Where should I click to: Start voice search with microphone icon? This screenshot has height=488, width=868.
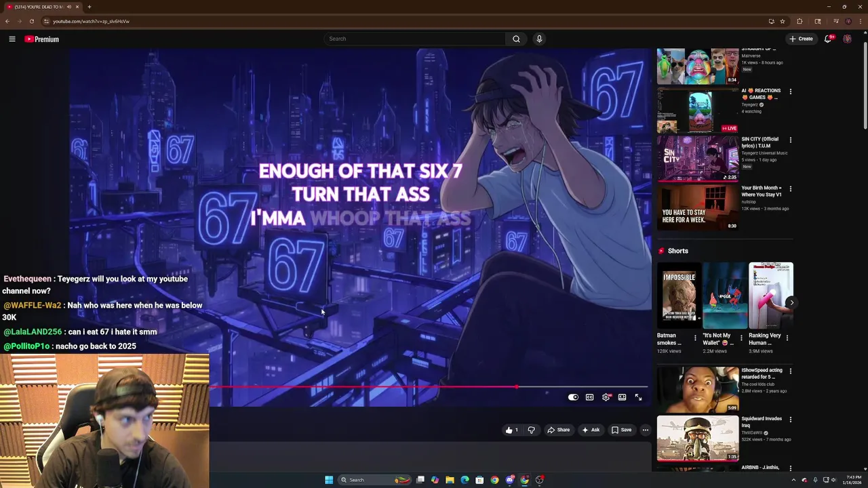539,39
